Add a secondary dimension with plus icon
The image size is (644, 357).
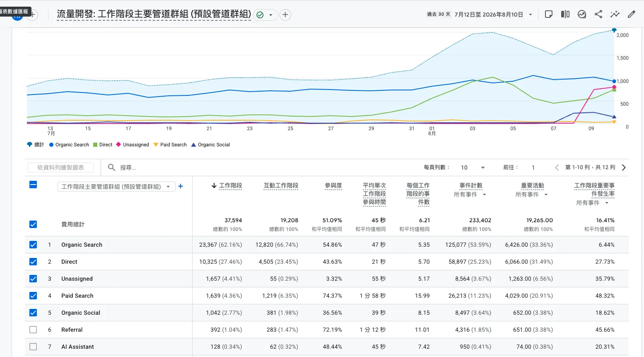(x=181, y=187)
